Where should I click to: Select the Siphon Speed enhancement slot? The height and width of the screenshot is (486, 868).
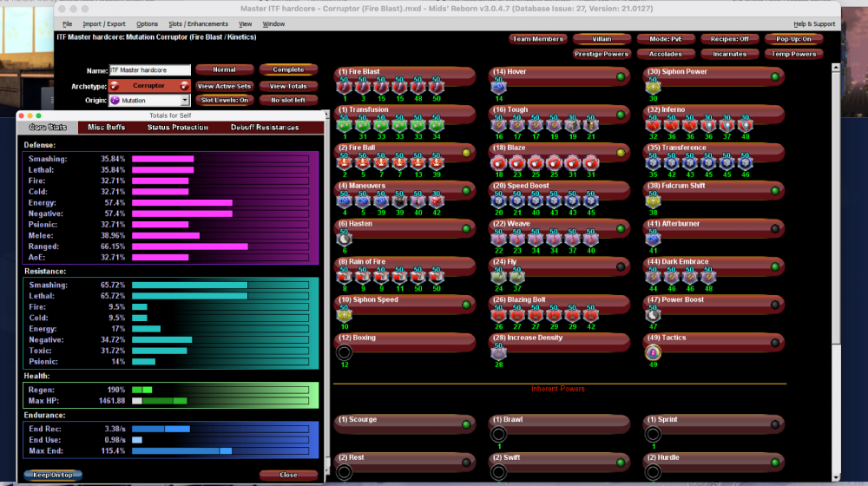(345, 314)
